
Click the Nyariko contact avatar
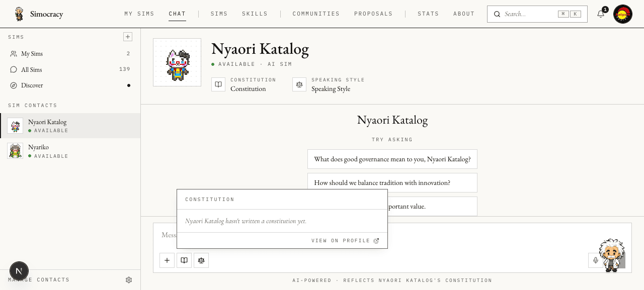point(15,151)
